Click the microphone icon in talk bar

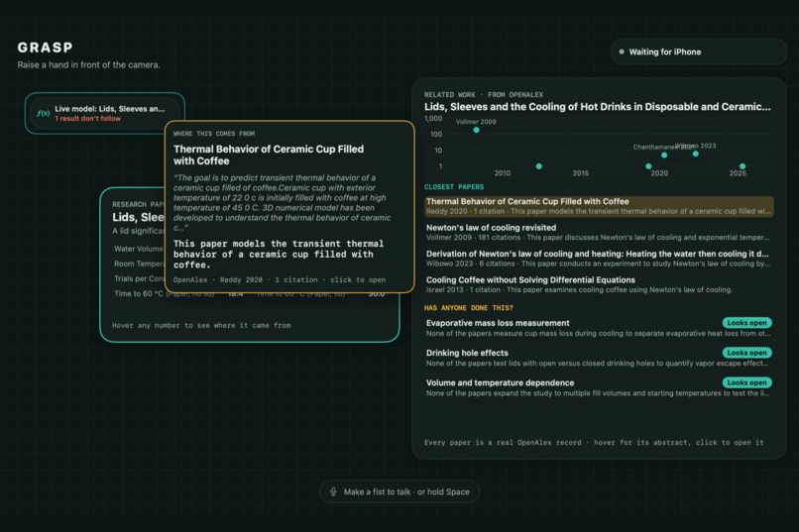pos(333,491)
